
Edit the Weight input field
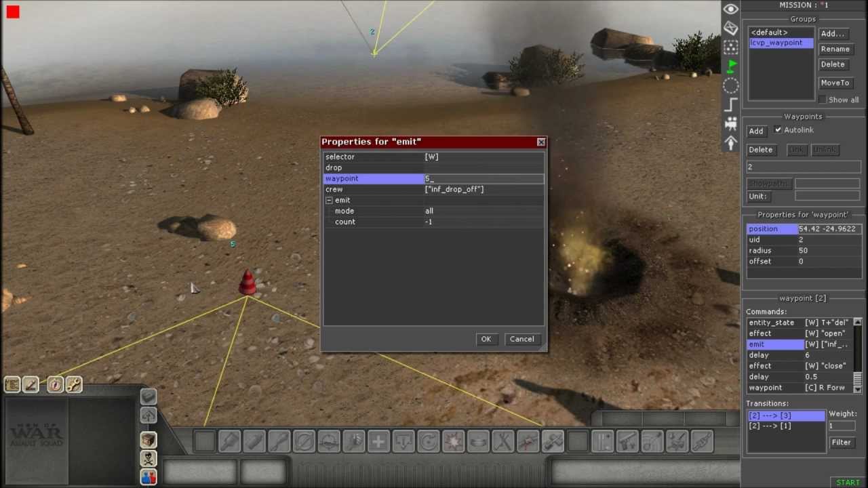tap(841, 426)
